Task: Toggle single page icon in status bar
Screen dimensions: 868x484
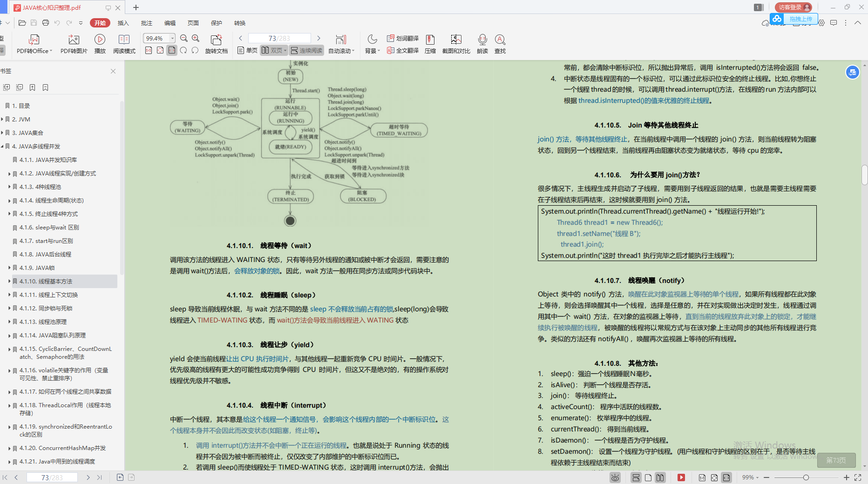Action: click(x=648, y=477)
